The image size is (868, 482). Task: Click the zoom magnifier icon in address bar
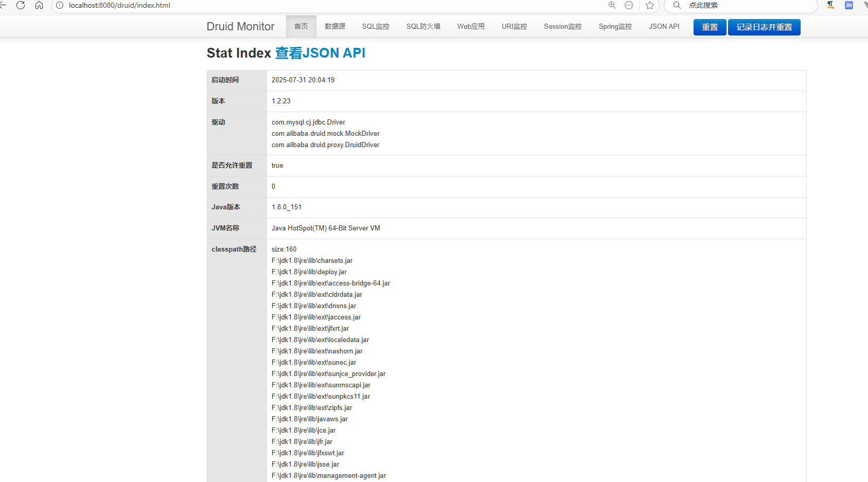[612, 5]
